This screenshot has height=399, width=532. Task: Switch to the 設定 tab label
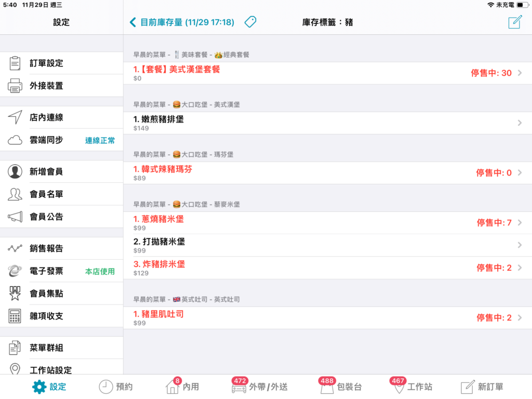pyautogui.click(x=58, y=387)
